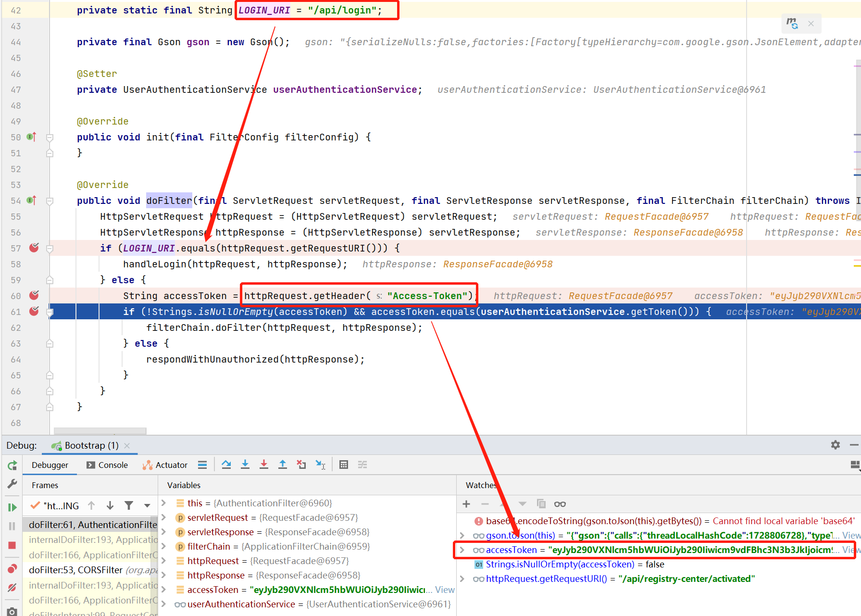Screen dimensions: 861x616
Task: Go to next frame down arrow
Action: click(110, 505)
